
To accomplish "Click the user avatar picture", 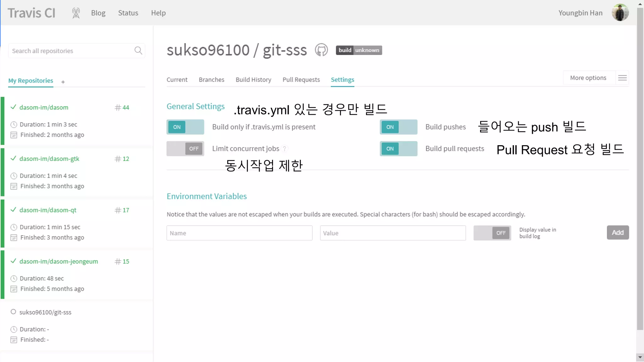I will click(x=620, y=13).
